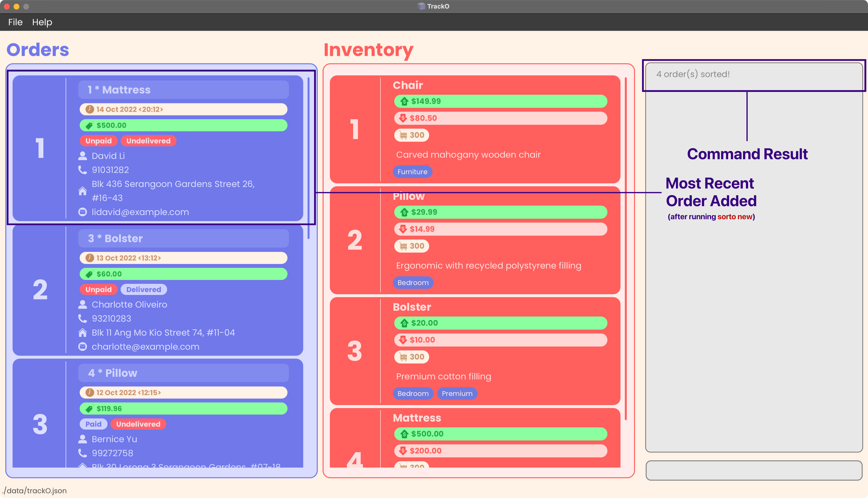Click the phone icon next to 91031282

tap(83, 170)
